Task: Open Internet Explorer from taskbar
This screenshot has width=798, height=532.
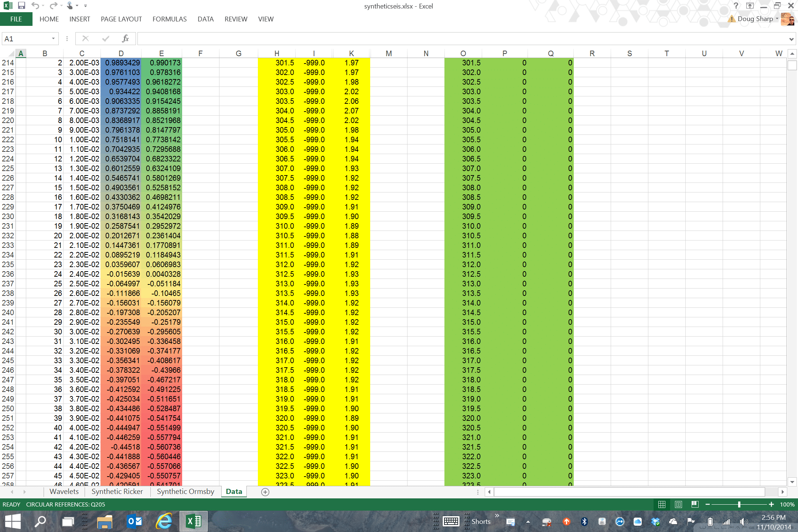Action: coord(164,521)
